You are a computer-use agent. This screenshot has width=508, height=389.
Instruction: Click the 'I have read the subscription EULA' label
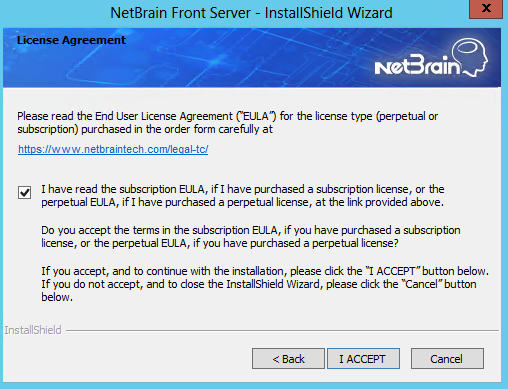[x=243, y=196]
